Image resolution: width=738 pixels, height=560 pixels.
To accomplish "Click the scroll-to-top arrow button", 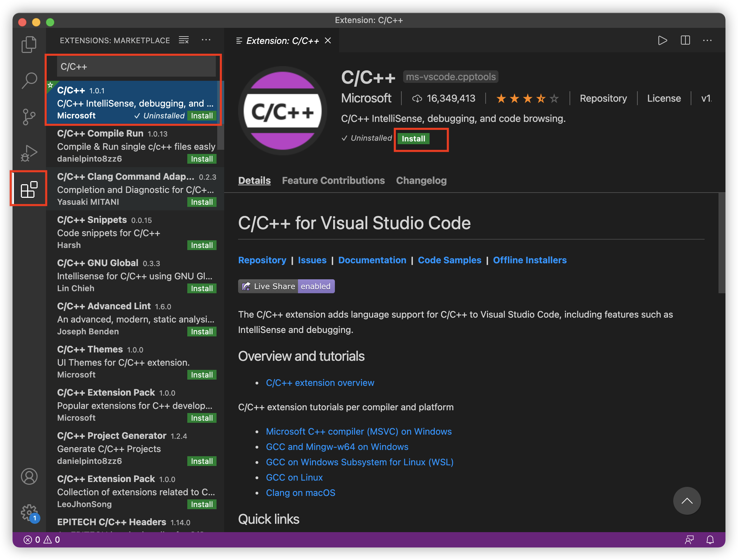I will coord(687,501).
